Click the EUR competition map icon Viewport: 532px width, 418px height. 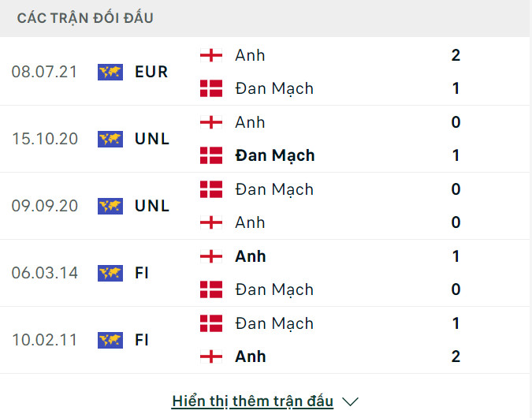click(x=110, y=72)
